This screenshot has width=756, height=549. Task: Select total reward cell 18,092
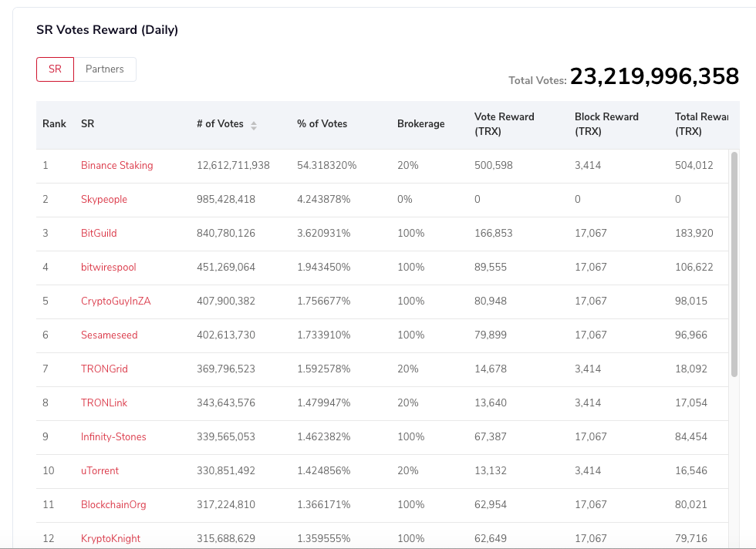(691, 369)
